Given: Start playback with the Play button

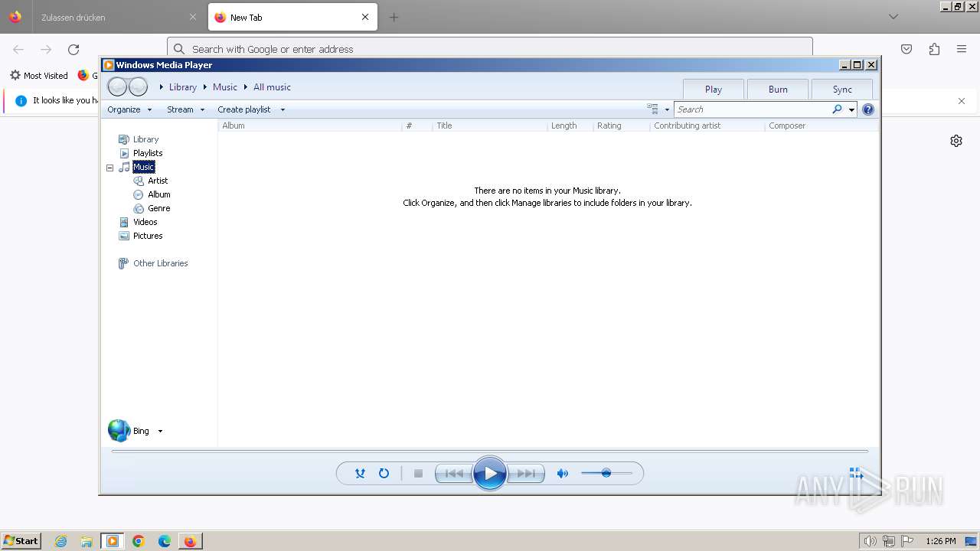Looking at the screenshot, I should 490,474.
